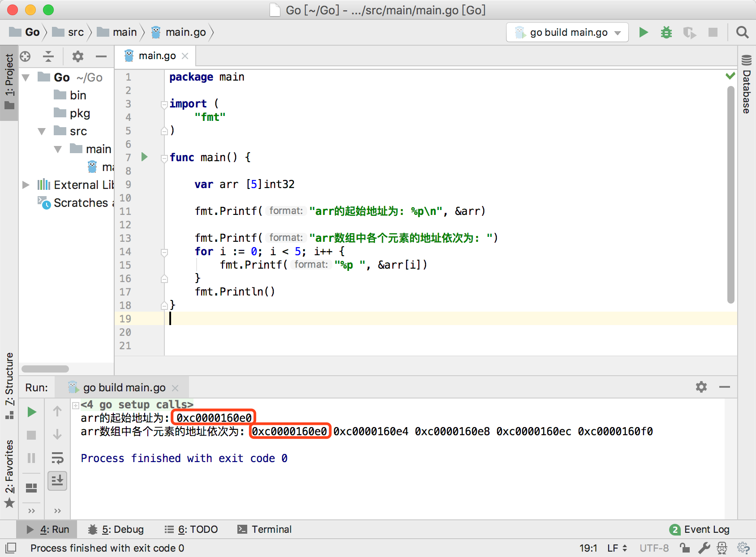Select the bin folder in project tree
Viewport: 756px width, 557px height.
point(77,95)
